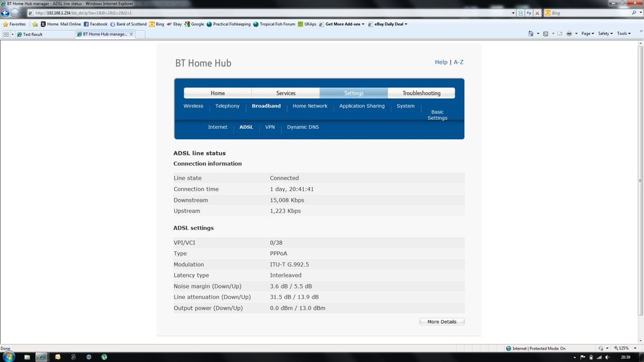Image resolution: width=644 pixels, height=362 pixels.
Task: Open a new blank tab button
Action: coord(140,35)
